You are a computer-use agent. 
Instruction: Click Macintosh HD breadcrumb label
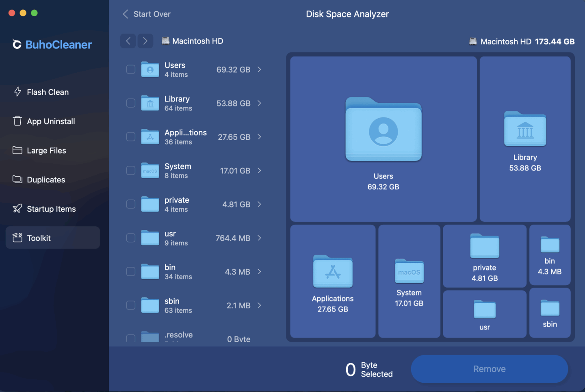point(198,41)
